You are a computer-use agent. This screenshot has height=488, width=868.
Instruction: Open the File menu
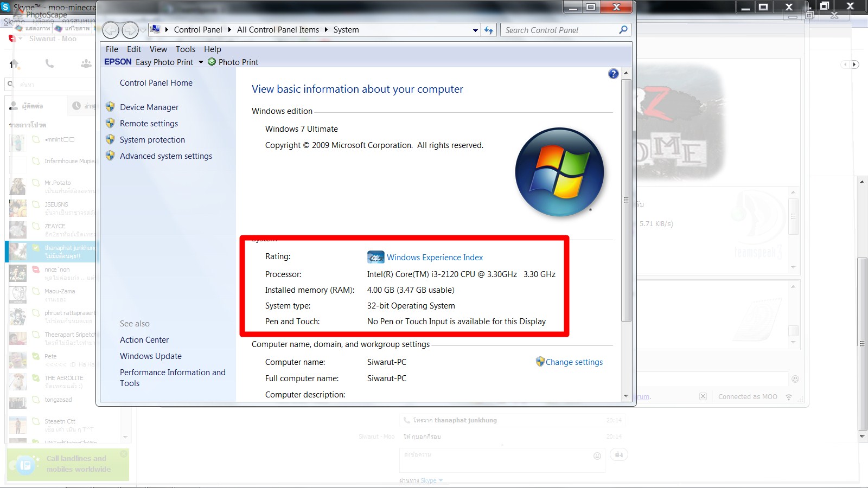pos(112,49)
